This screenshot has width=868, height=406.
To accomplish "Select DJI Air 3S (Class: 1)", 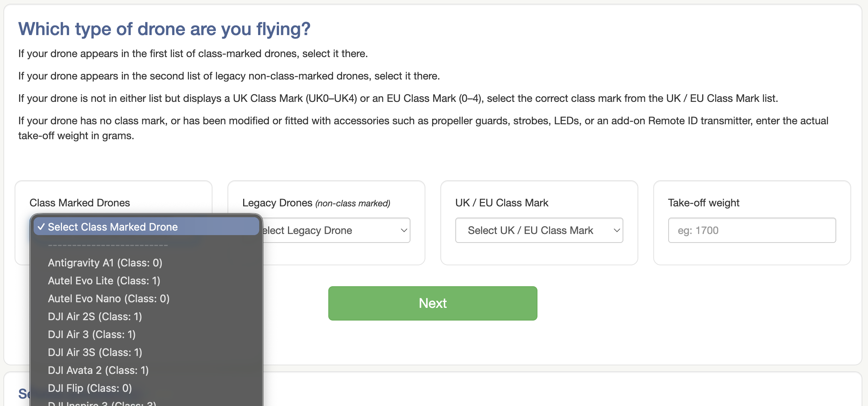I will click(95, 352).
